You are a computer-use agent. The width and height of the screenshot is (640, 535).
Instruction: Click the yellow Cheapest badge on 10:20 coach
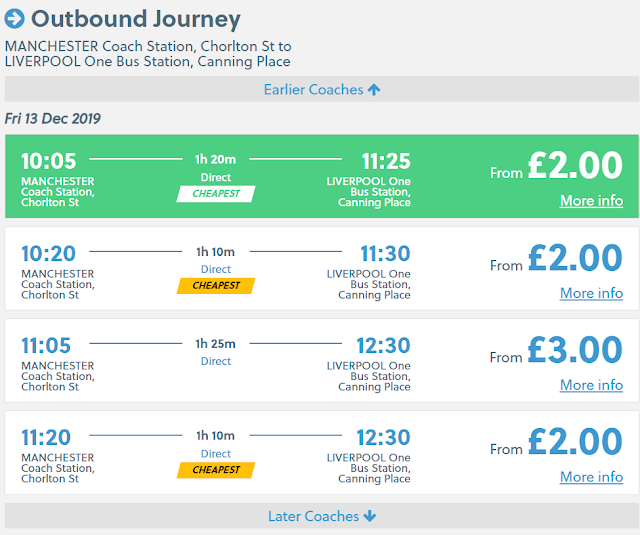tap(216, 286)
